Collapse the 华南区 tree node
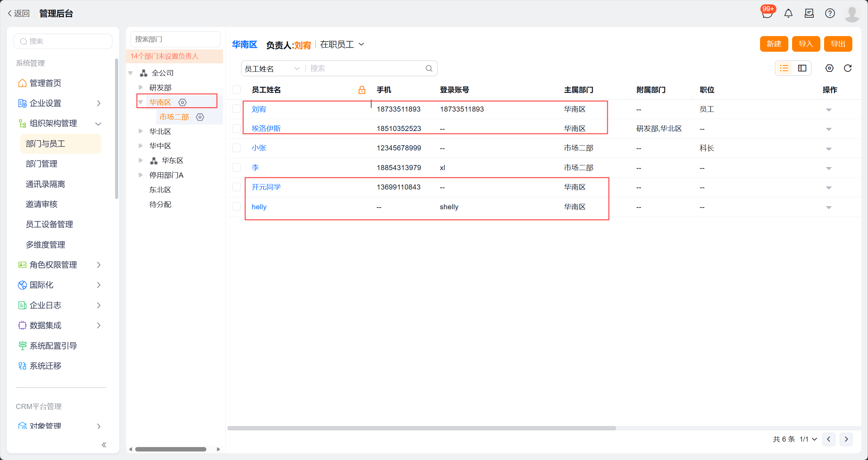The image size is (868, 460). (x=141, y=102)
